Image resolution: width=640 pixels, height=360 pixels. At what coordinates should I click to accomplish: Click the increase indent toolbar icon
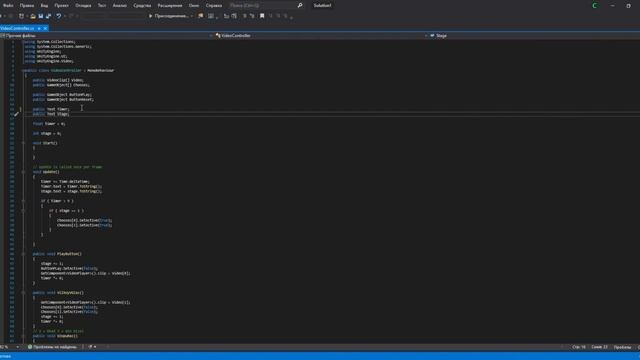coord(234,16)
